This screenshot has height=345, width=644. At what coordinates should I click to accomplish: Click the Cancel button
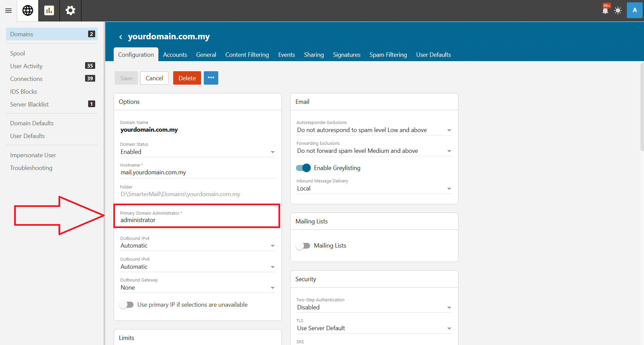coord(154,78)
